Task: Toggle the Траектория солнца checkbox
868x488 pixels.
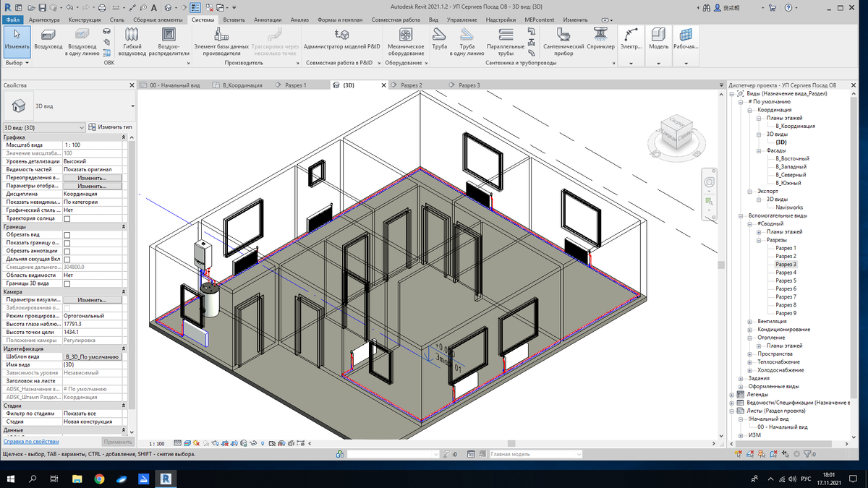Action: 67,218
